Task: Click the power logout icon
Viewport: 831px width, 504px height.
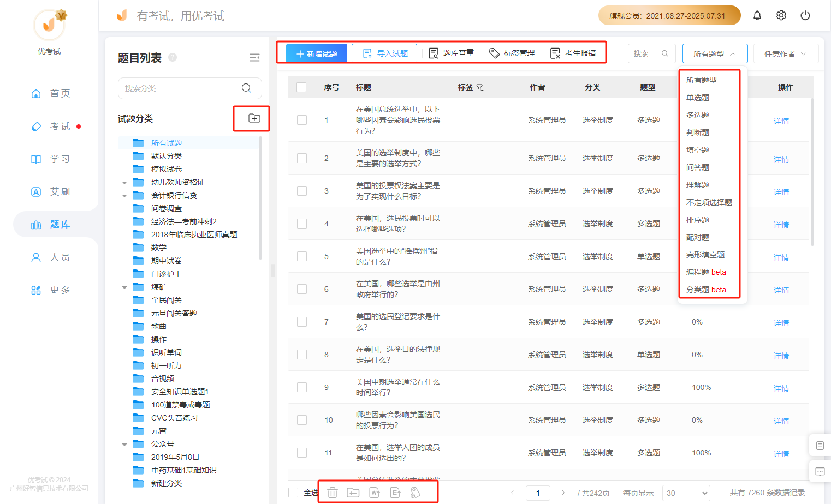Action: point(805,15)
